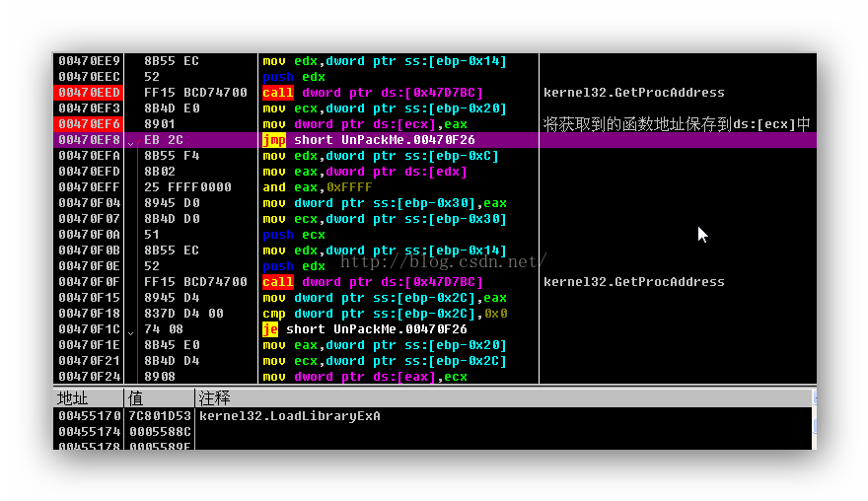The height and width of the screenshot is (501, 868).
Task: Click address 00470F1C
Action: (89, 329)
